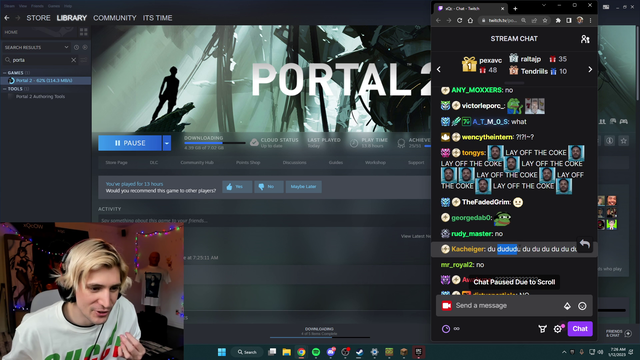Open Spotify from the Windows taskbar

316,352
